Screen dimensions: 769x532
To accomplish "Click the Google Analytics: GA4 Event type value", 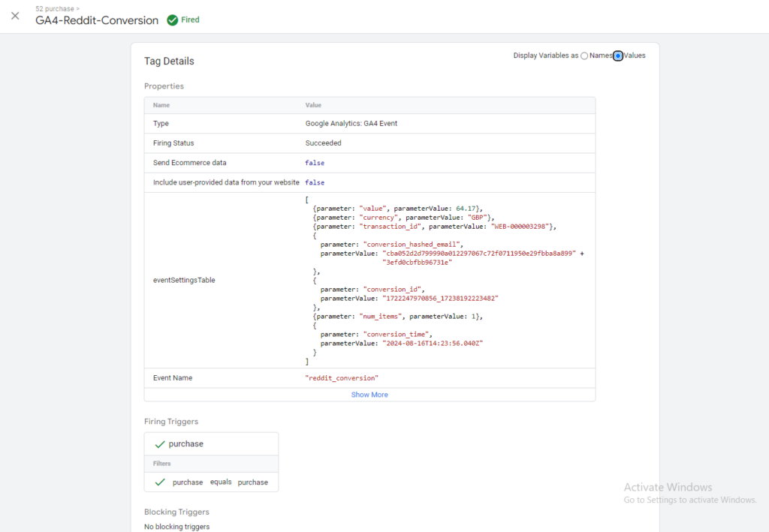I will point(351,124).
